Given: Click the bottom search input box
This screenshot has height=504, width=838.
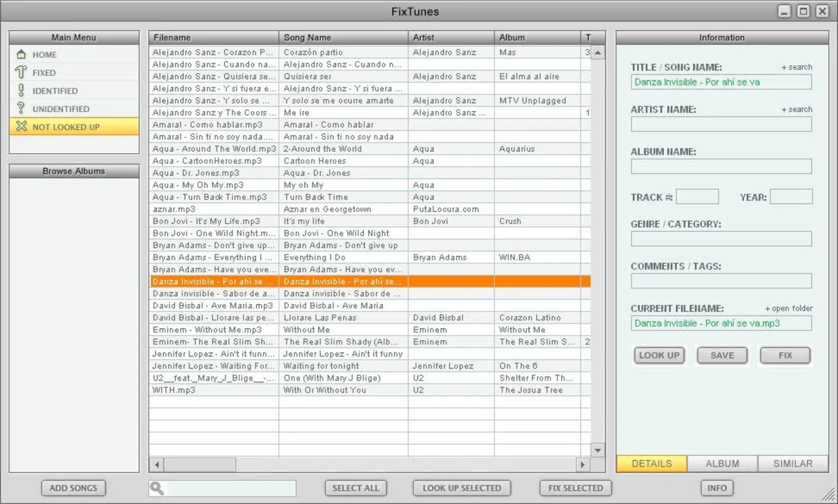Looking at the screenshot, I should coord(223,488).
